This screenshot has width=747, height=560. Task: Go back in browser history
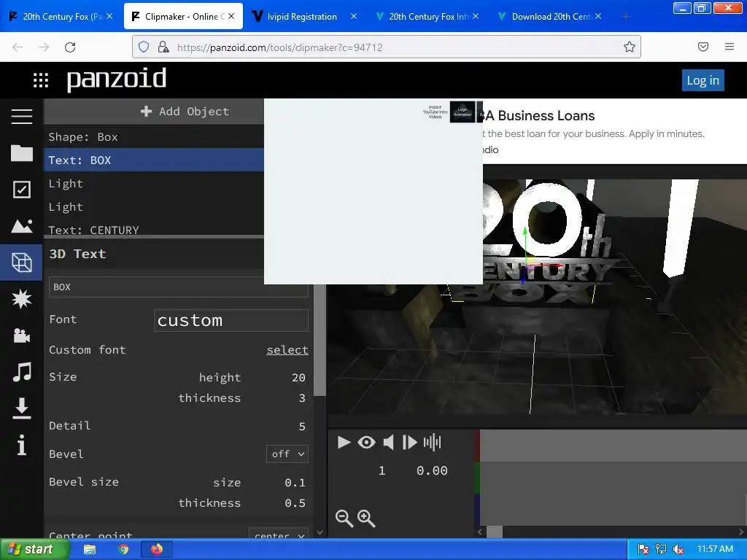point(18,47)
